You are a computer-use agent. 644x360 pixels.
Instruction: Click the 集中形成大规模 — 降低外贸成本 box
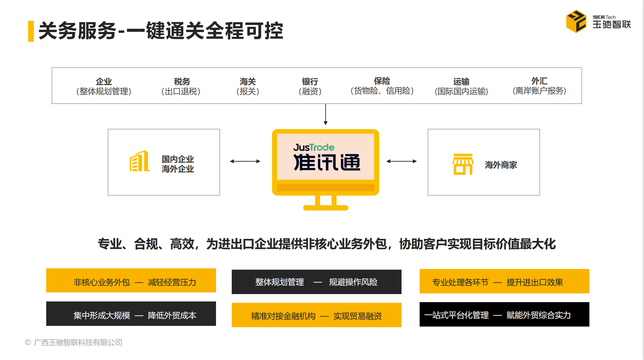131,314
